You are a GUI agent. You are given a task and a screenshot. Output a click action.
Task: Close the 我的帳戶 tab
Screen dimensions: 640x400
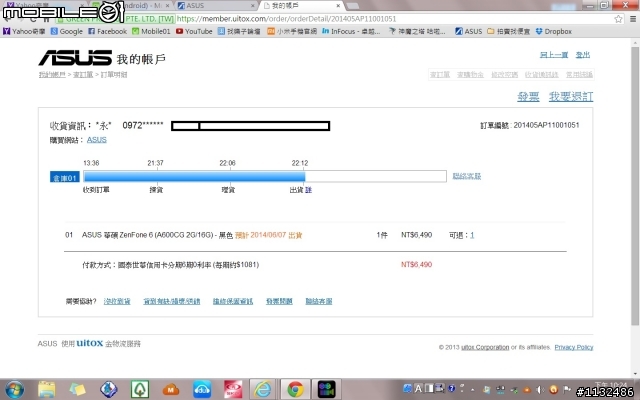tap(338, 6)
